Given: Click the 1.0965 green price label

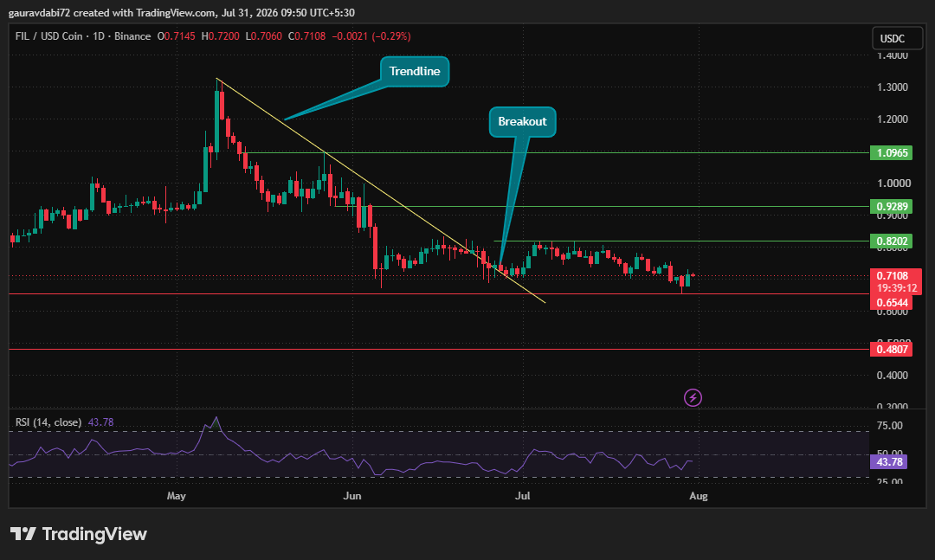Looking at the screenshot, I should (891, 152).
